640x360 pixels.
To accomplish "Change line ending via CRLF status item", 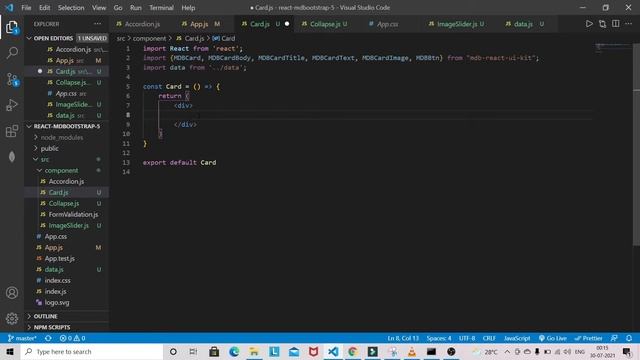I will 489,338.
